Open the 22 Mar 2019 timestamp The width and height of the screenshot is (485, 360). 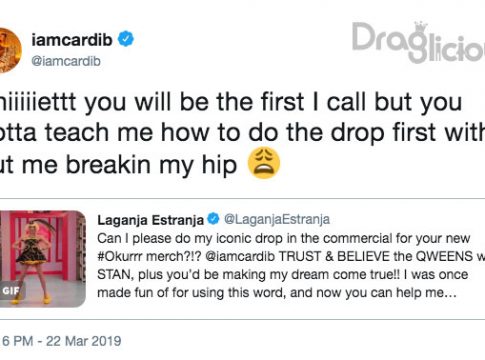[x=83, y=341]
